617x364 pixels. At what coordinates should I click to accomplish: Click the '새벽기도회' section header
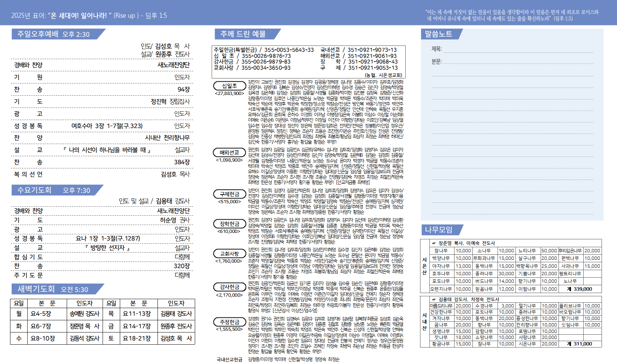click(57, 289)
